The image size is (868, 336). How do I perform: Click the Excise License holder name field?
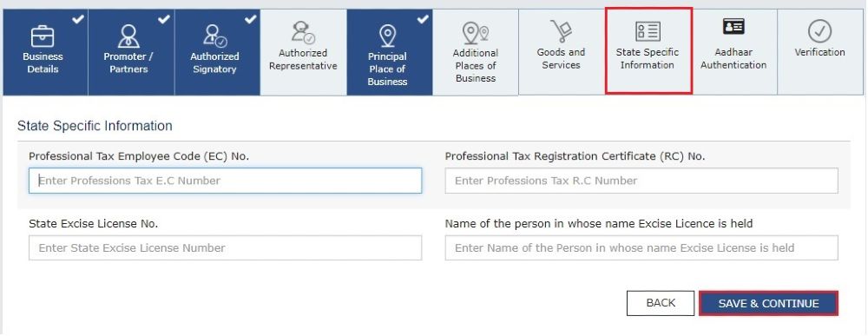coord(641,248)
